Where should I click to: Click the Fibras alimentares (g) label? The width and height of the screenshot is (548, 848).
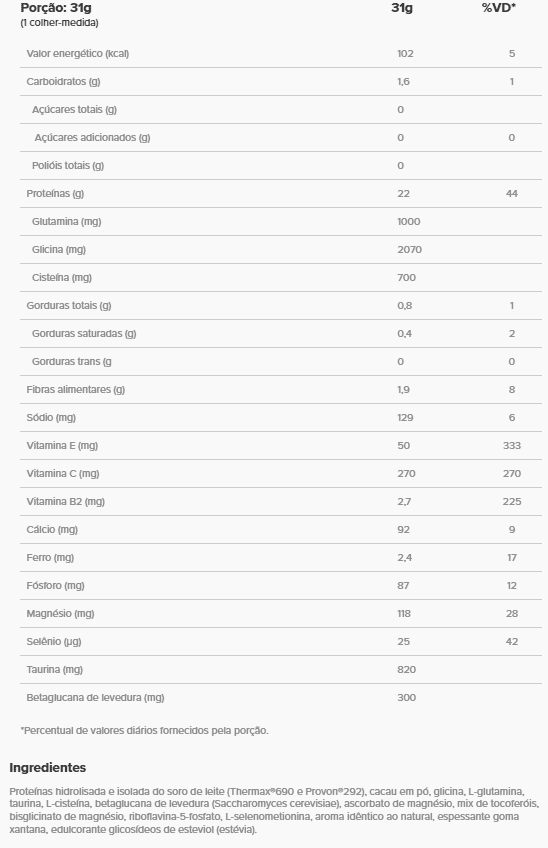click(x=76, y=389)
